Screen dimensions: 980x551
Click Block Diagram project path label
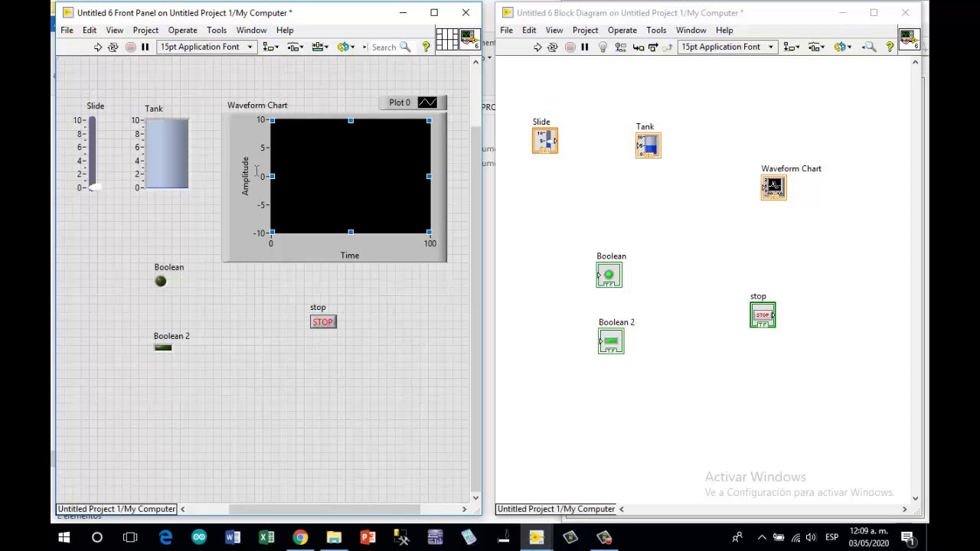pos(556,509)
